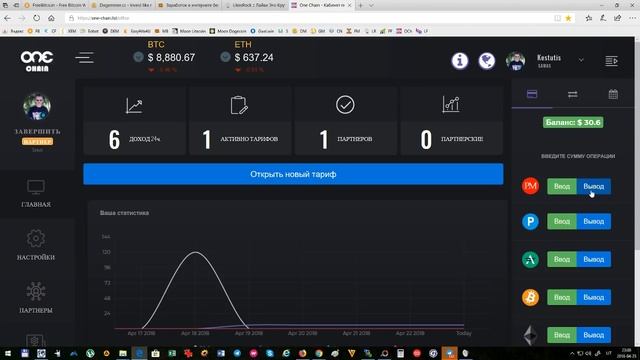640x360 pixels.
Task: Click BTC price $ 8,880.67
Action: click(x=171, y=58)
